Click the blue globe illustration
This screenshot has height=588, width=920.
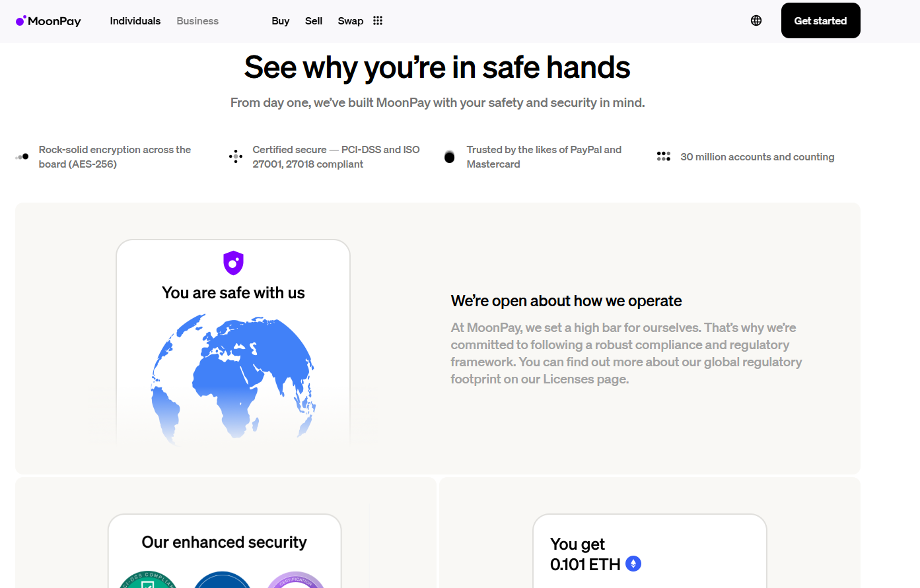tap(233, 376)
